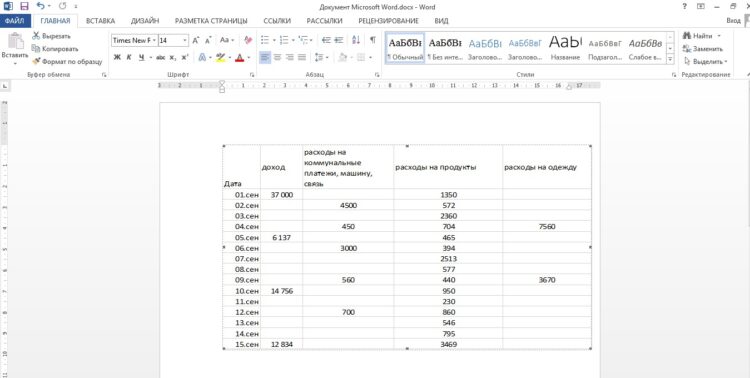Apply subscript formatting

[173, 57]
